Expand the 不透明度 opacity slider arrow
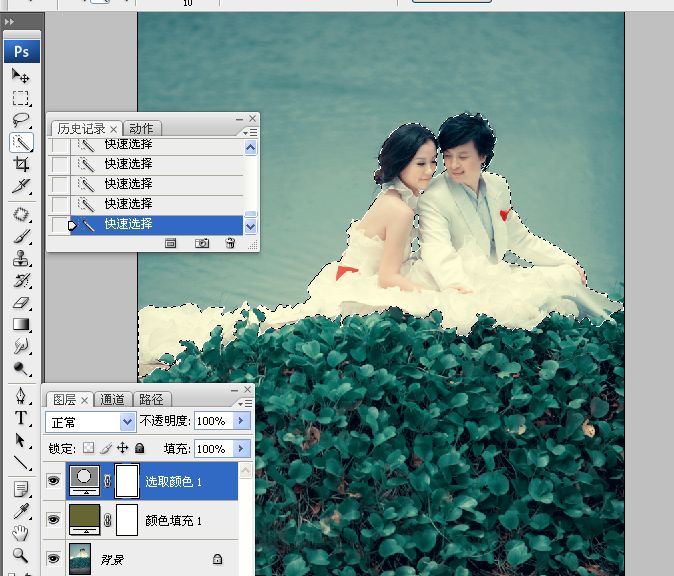The height and width of the screenshot is (576, 674). click(241, 422)
